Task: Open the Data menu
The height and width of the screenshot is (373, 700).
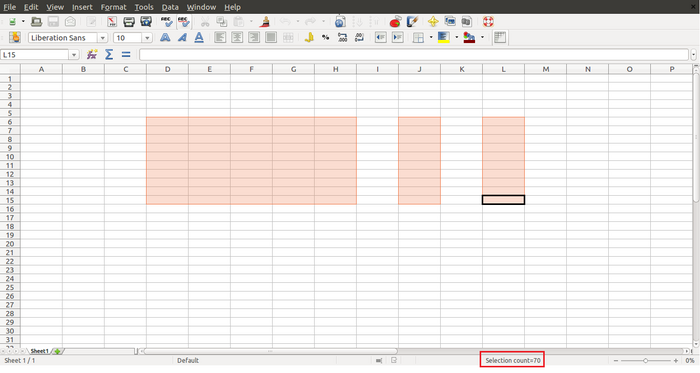Action: pyautogui.click(x=170, y=7)
